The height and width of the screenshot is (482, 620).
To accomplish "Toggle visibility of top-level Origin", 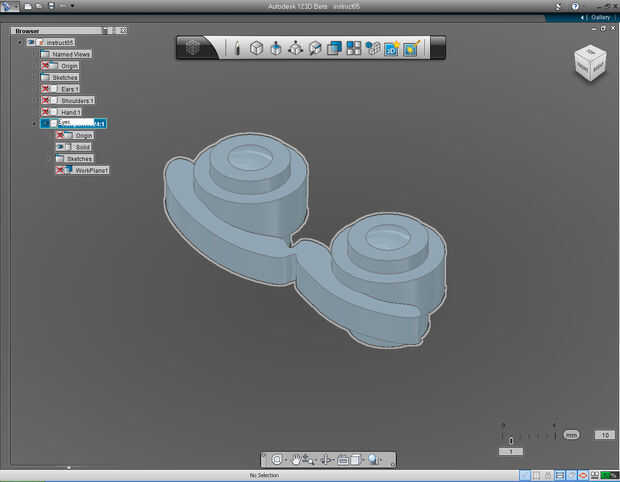I will pos(45,66).
